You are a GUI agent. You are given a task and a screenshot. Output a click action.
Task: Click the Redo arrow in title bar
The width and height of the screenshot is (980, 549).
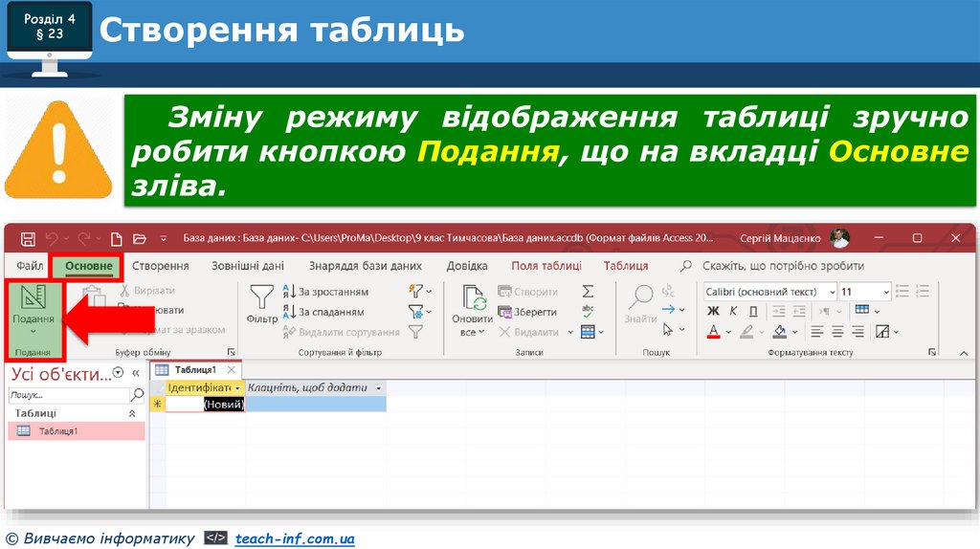[x=84, y=238]
